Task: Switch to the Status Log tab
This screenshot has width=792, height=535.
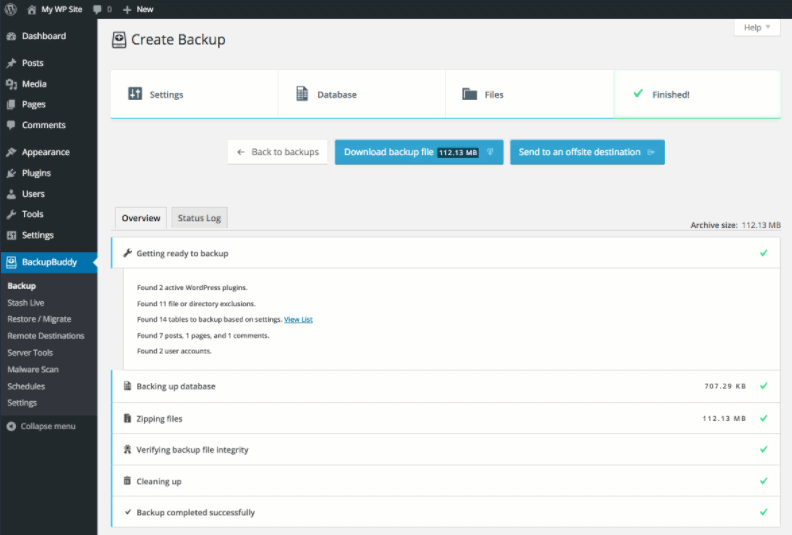Action: [x=200, y=218]
